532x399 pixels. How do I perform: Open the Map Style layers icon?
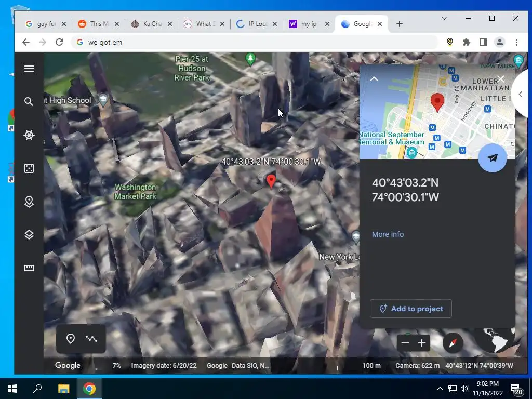click(29, 235)
